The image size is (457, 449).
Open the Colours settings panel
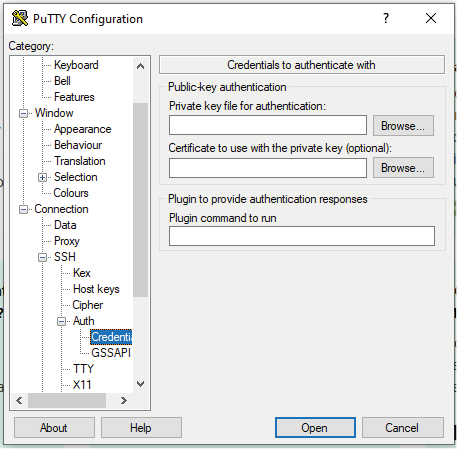(x=71, y=193)
